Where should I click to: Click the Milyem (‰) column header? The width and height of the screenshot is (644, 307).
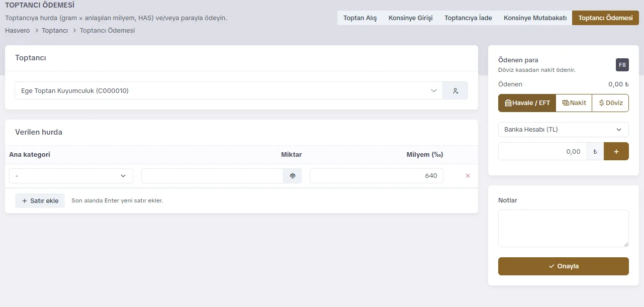(x=425, y=155)
